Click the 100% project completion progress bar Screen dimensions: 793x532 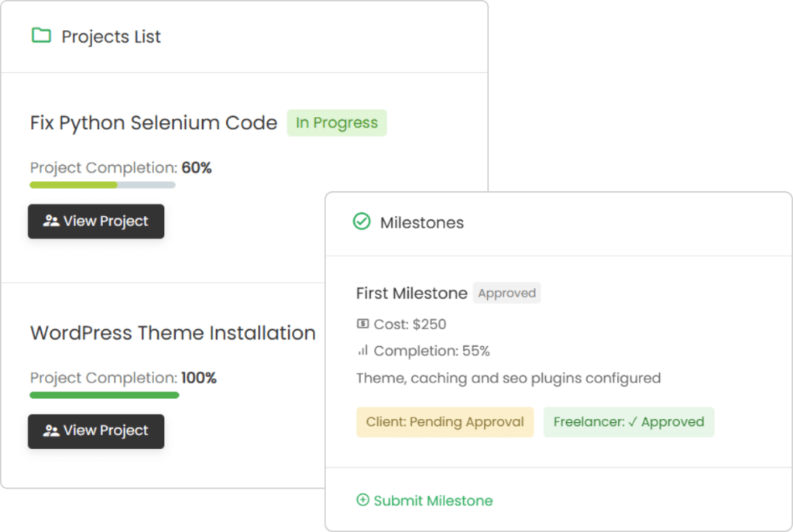(x=104, y=395)
